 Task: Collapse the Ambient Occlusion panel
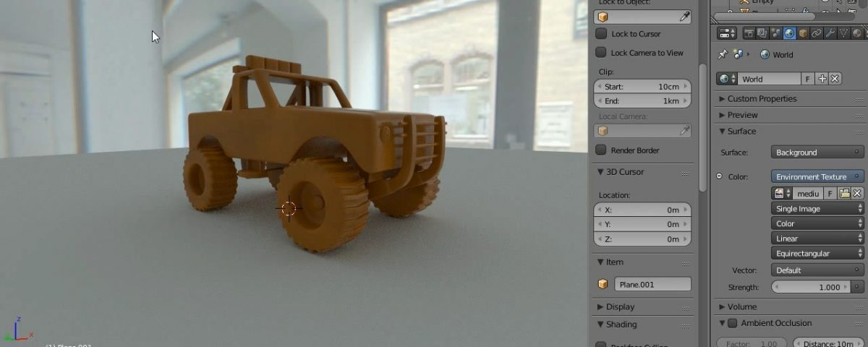722,323
